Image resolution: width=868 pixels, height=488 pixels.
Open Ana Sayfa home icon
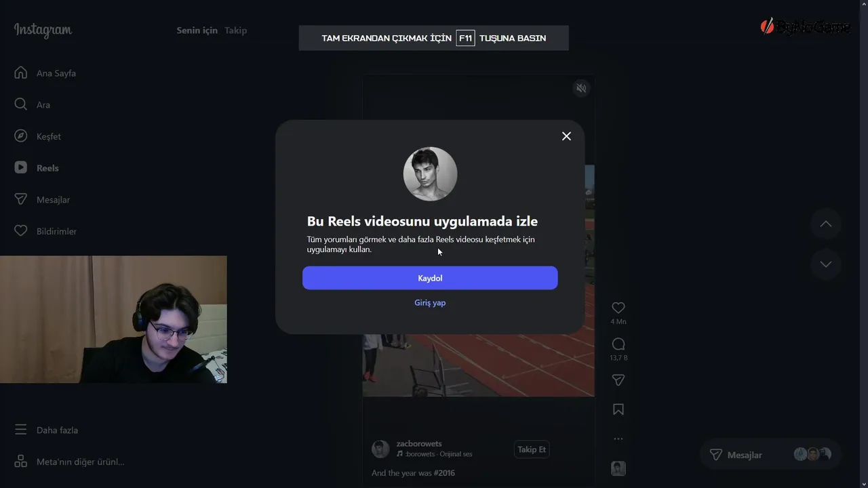click(21, 73)
